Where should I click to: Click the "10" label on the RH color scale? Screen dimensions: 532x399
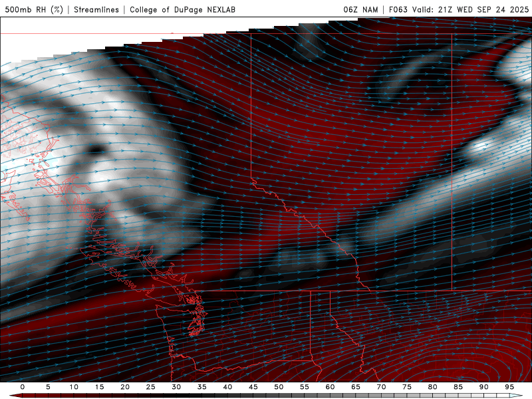[74, 387]
